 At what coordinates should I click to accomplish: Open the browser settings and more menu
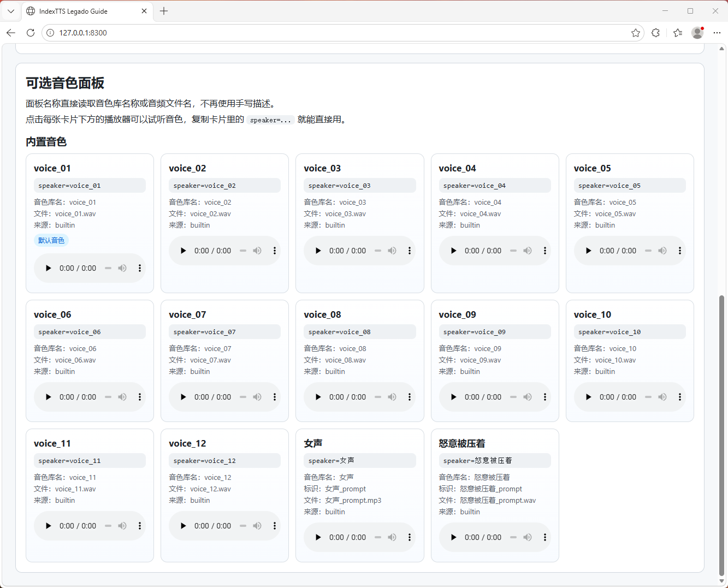pos(717,33)
